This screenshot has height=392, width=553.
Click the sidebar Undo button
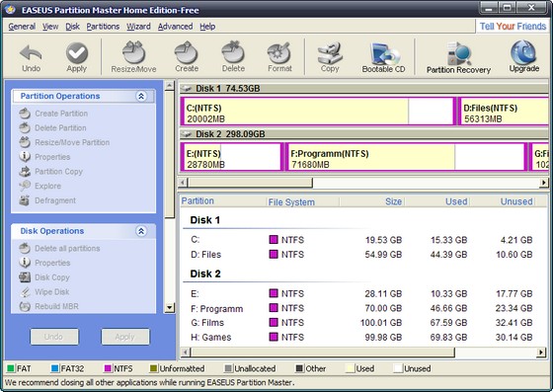(54, 337)
